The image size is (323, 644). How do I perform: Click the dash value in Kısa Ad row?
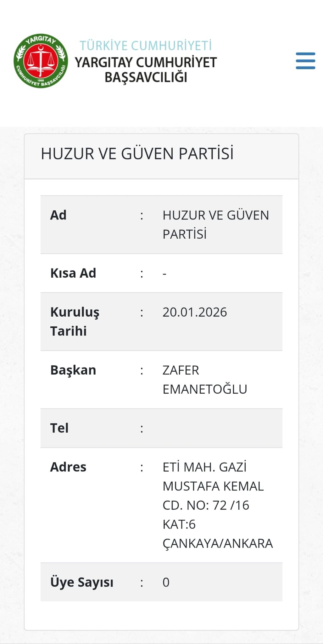pos(164,274)
